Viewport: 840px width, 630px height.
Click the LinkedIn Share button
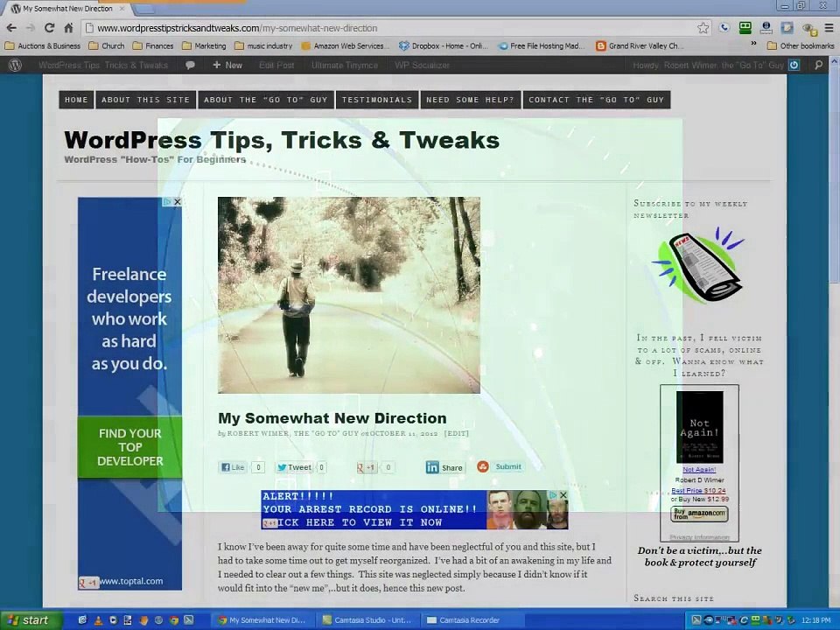(444, 467)
